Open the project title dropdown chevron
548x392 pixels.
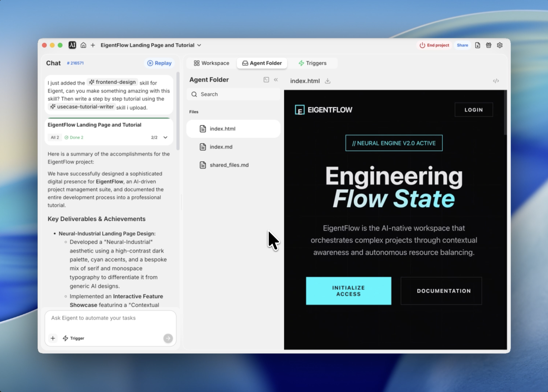click(x=199, y=45)
